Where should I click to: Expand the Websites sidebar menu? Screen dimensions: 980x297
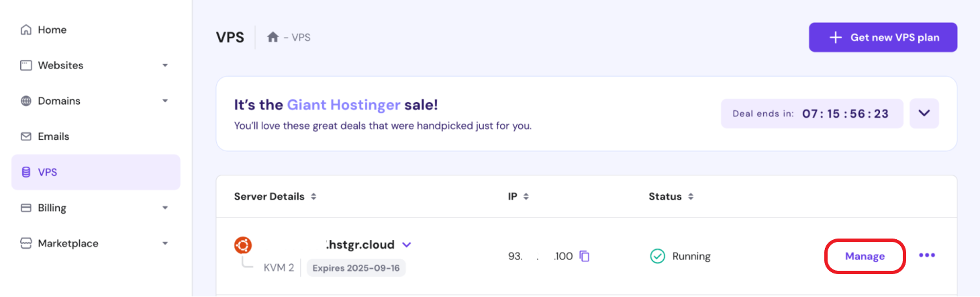(165, 66)
